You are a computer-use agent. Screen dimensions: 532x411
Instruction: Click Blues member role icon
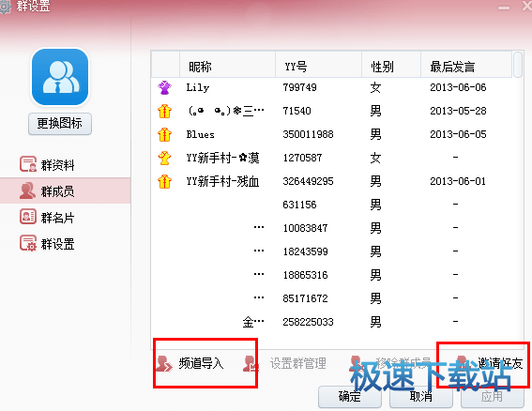tap(164, 134)
